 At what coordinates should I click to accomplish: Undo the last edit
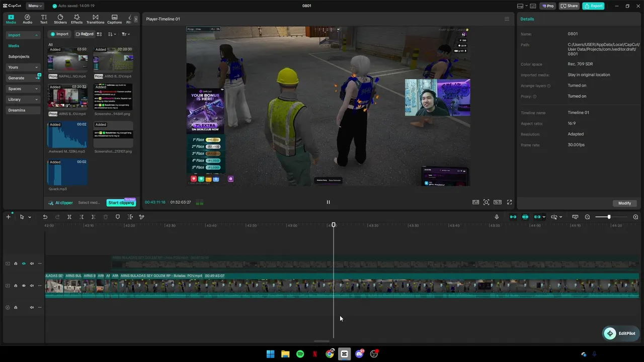(x=45, y=217)
